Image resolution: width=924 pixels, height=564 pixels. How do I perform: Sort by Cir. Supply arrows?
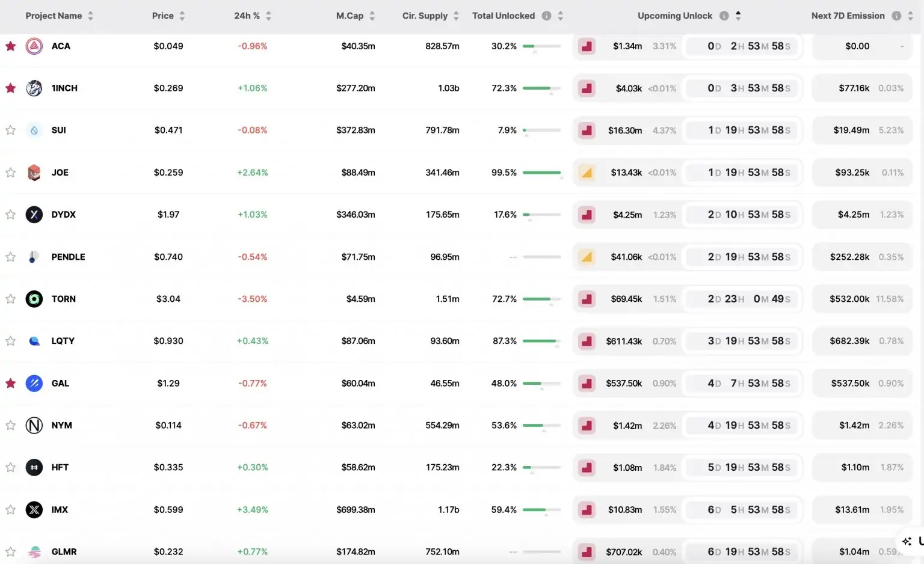456,16
